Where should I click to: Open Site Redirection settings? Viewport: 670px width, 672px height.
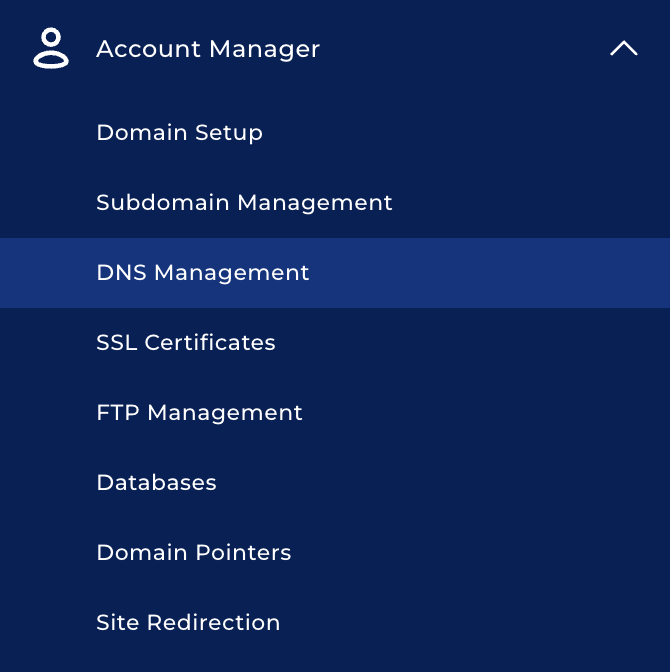coord(188,622)
